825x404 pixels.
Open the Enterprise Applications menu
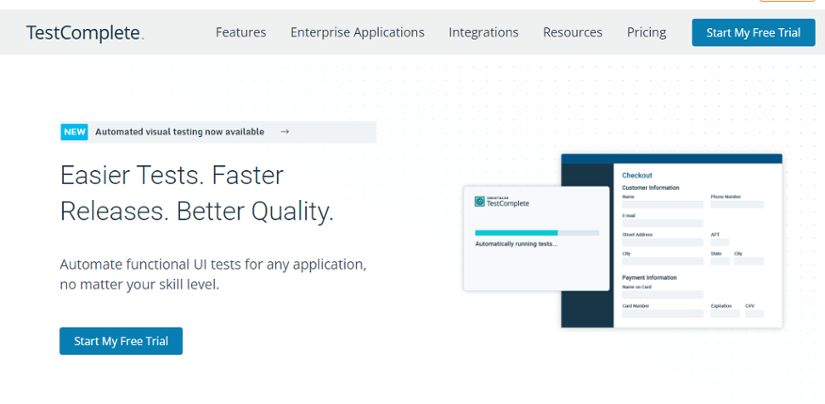357,33
